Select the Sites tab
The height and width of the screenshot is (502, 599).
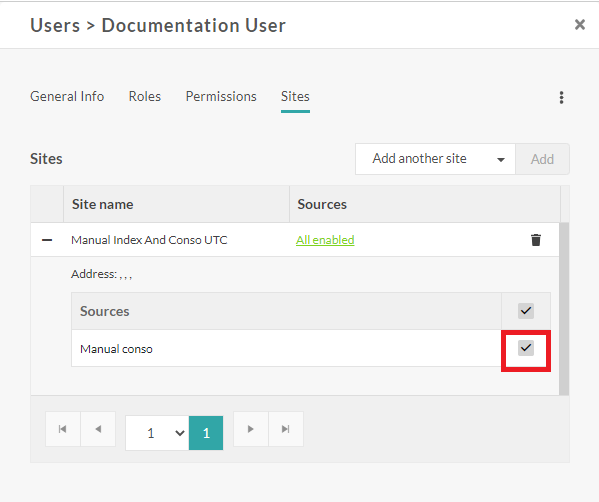(x=295, y=96)
